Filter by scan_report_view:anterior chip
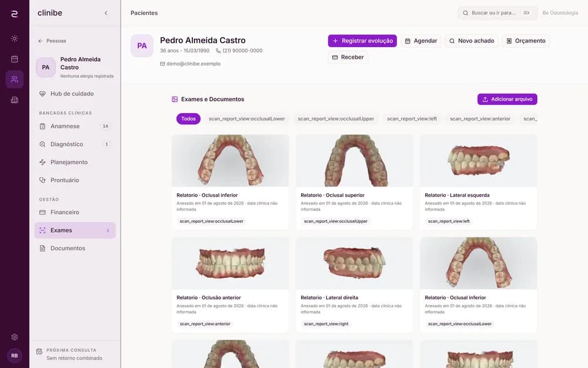 [x=480, y=119]
